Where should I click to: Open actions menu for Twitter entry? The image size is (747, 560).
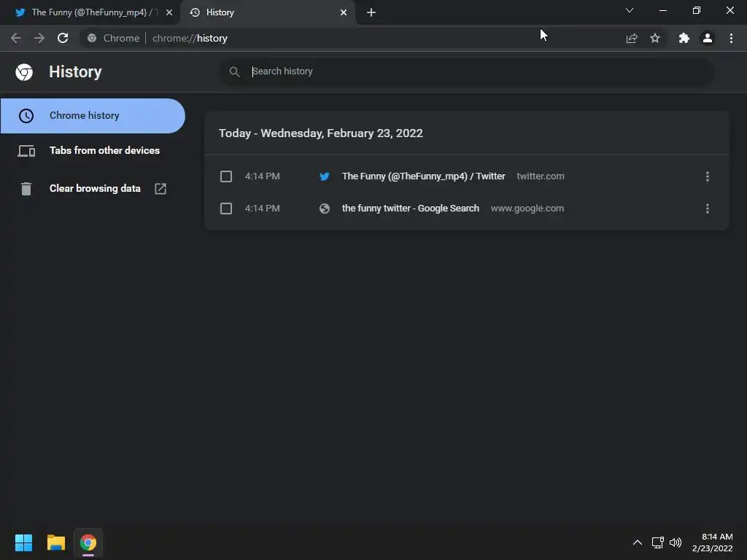[708, 176]
